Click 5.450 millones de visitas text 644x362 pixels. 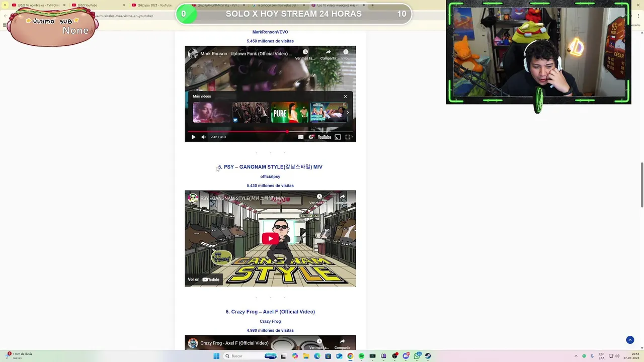(x=270, y=41)
